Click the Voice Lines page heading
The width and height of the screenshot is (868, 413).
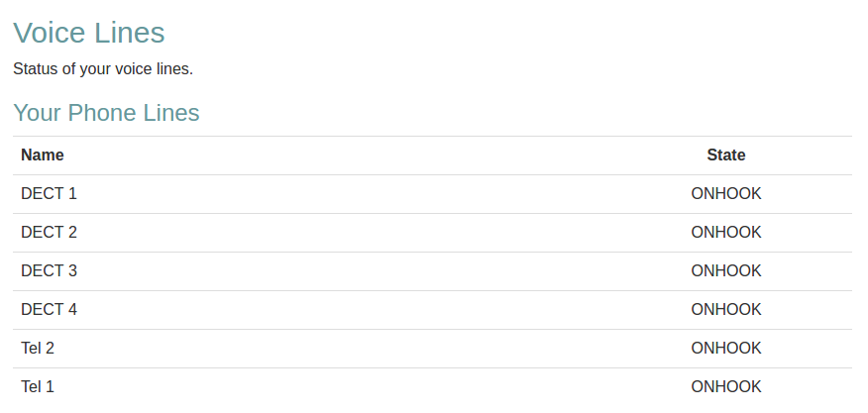(x=89, y=33)
